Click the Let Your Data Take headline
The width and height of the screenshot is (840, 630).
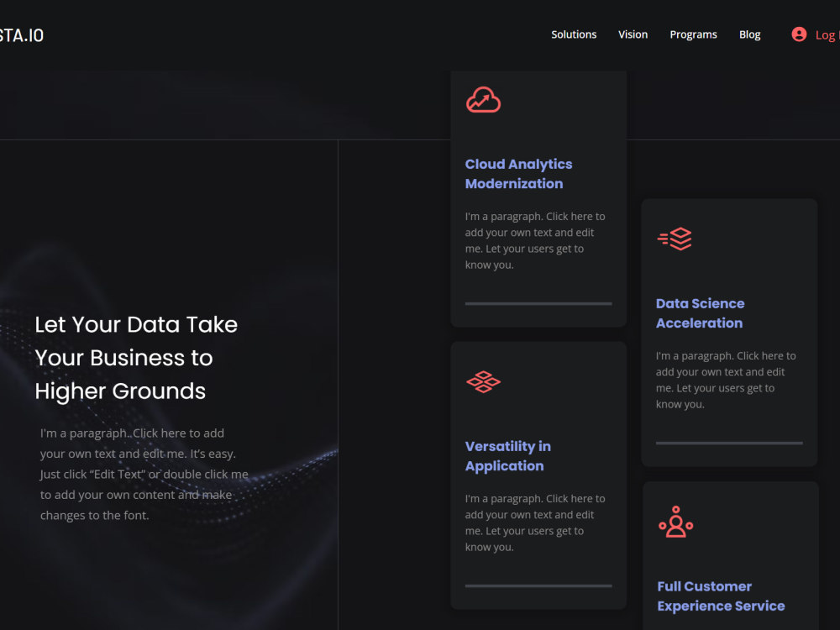(x=136, y=358)
